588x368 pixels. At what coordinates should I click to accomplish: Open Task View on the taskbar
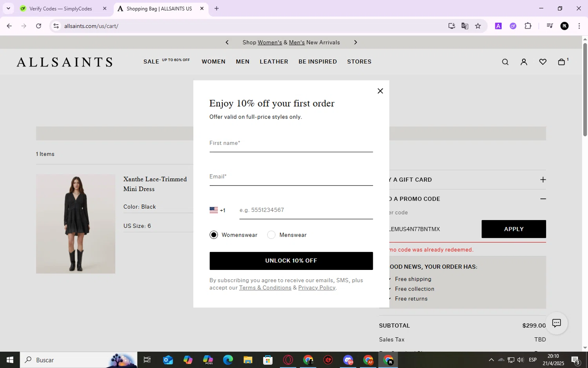click(x=147, y=360)
